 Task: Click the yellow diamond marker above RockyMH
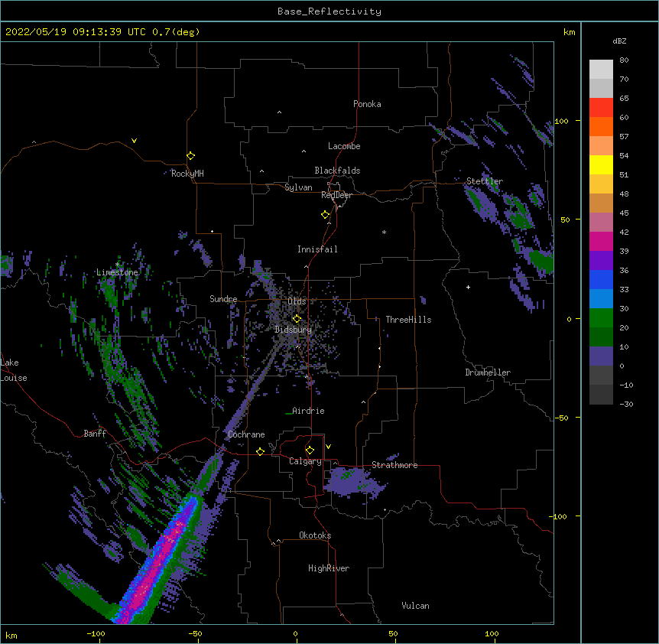(x=190, y=155)
